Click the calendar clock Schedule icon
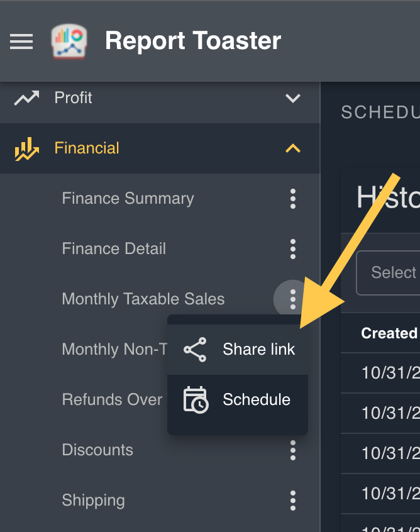This screenshot has height=532, width=420. 196,400
